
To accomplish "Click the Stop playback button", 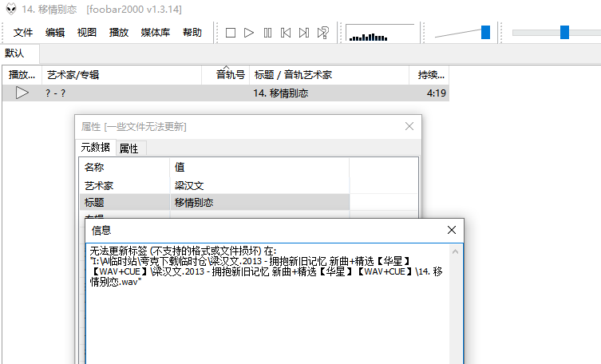I will (231, 33).
